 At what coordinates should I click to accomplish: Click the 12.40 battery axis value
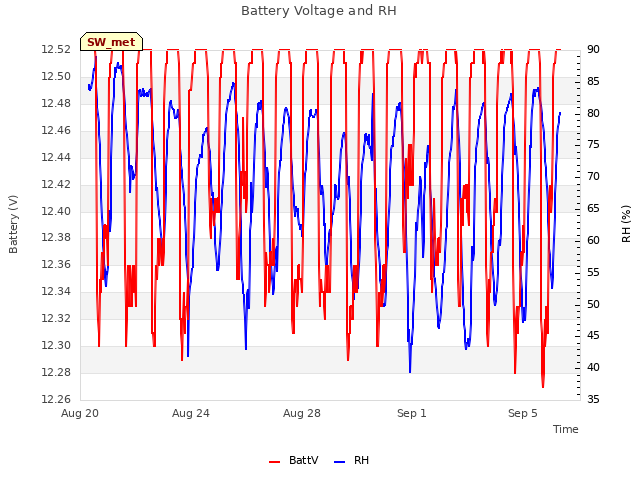56,211
